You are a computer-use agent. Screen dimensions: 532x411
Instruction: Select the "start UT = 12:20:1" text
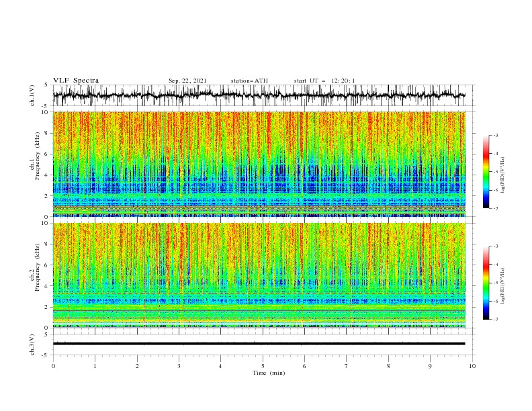pyautogui.click(x=324, y=81)
